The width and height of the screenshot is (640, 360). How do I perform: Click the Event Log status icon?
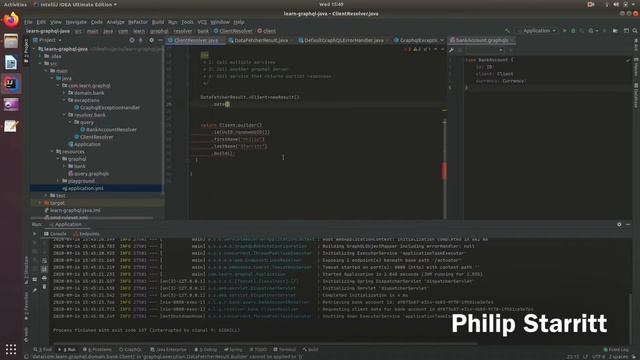pyautogui.click(x=605, y=350)
